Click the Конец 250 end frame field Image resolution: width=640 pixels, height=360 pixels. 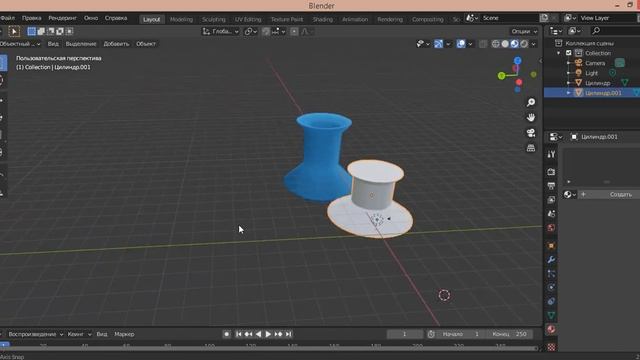(509, 334)
